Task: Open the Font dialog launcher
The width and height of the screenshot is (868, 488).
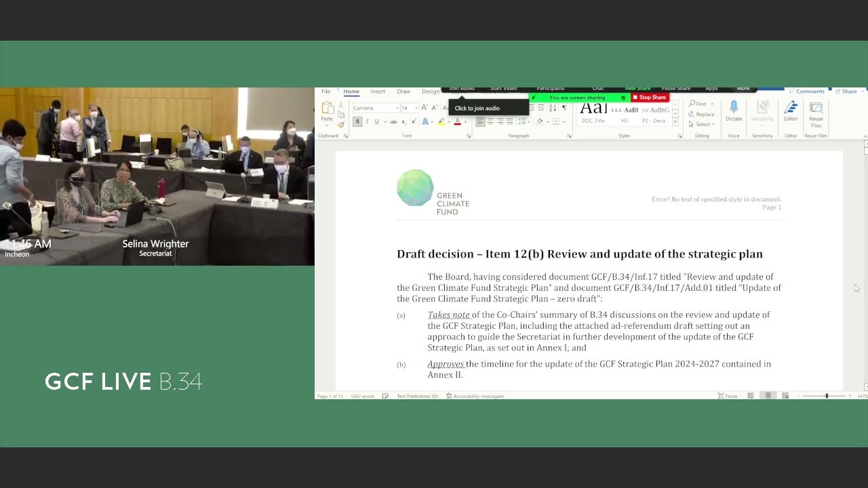Action: (x=468, y=136)
